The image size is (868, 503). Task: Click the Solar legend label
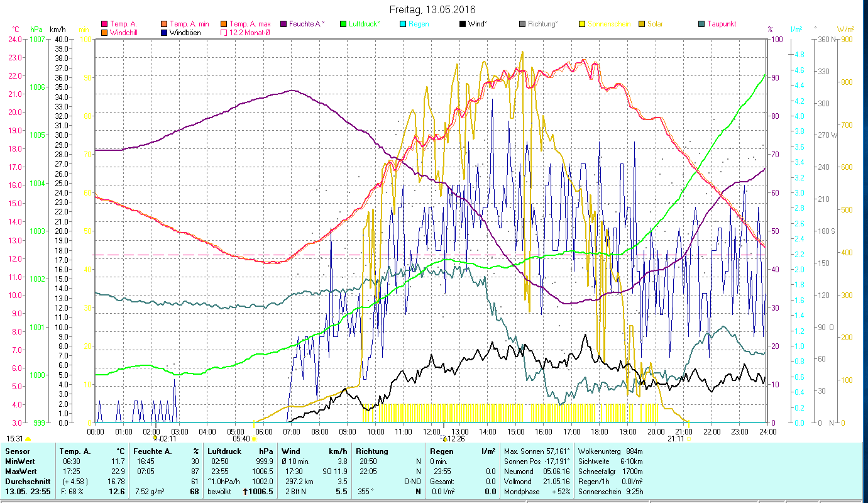tap(655, 24)
